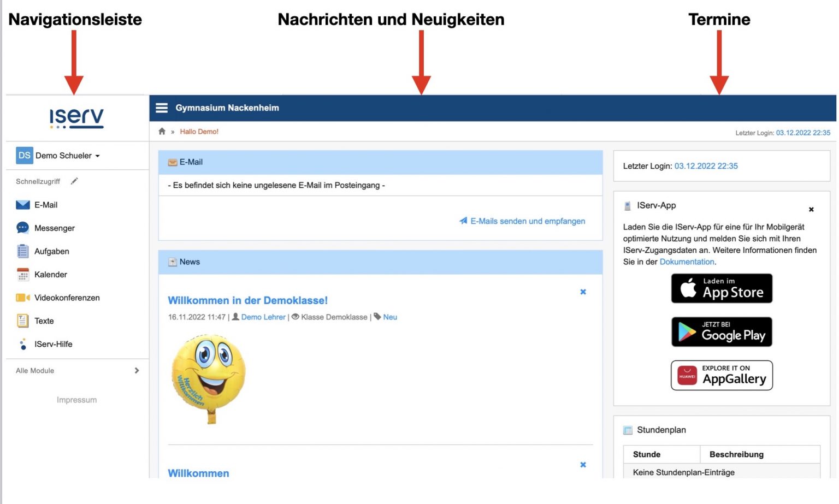The image size is (839, 504).
Task: Edit Schnellzugriff with the pencil icon
Action: coord(74,181)
